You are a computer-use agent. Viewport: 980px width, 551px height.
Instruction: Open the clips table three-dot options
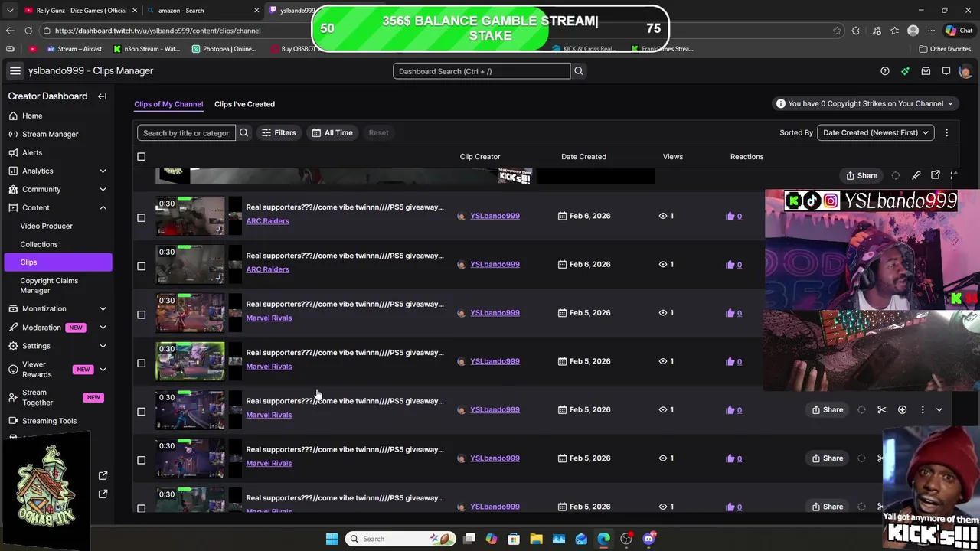946,133
